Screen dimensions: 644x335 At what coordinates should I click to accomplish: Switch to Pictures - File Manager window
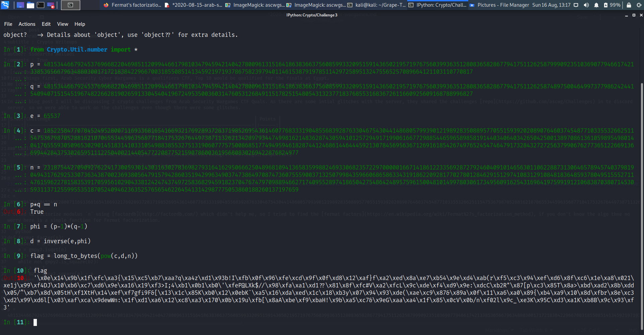coord(499,5)
